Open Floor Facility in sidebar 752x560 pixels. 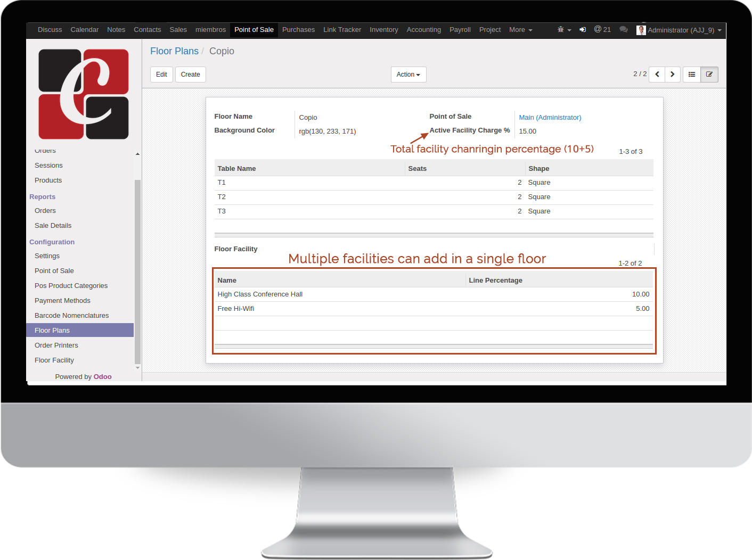coord(54,360)
